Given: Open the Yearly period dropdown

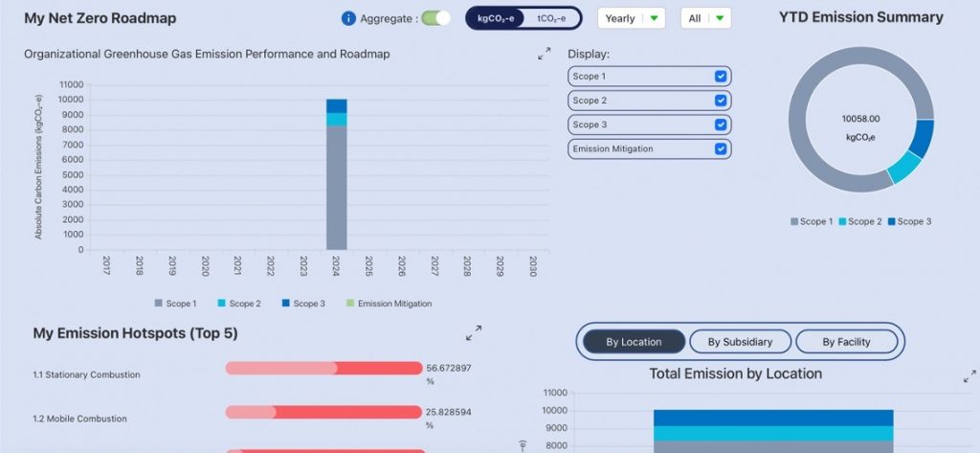Looking at the screenshot, I should tap(632, 18).
